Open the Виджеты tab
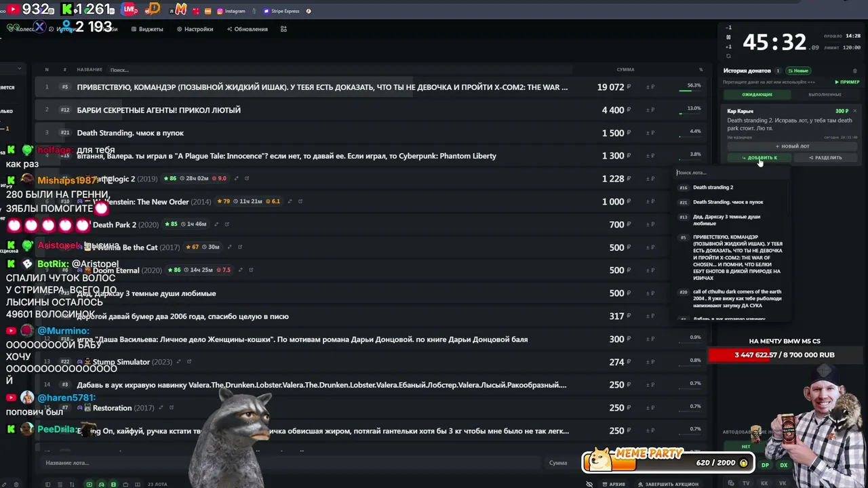The width and height of the screenshot is (868, 488). (x=147, y=29)
